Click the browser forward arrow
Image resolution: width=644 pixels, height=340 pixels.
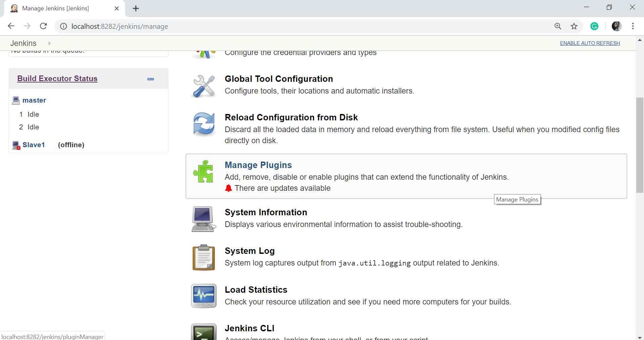point(27,26)
